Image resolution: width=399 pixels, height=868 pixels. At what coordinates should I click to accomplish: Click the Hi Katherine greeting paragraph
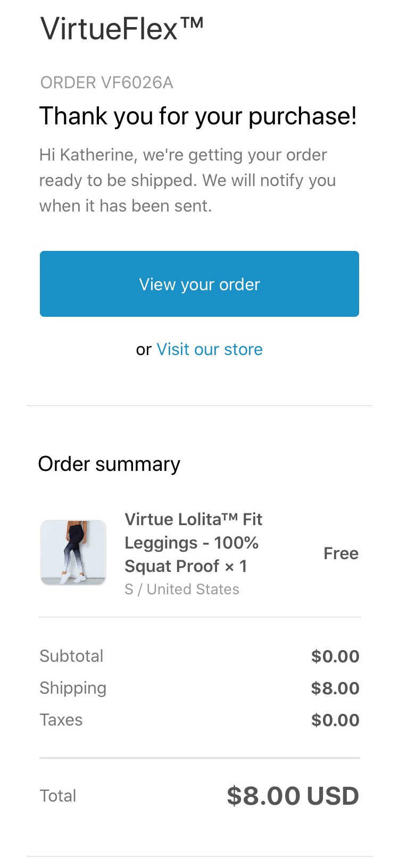187,180
